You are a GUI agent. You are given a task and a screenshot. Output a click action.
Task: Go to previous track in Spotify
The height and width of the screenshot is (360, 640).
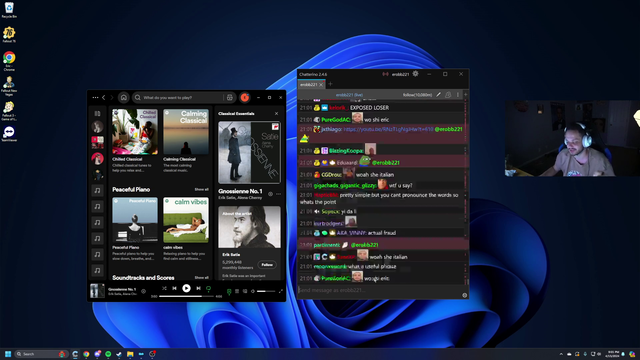(174, 288)
